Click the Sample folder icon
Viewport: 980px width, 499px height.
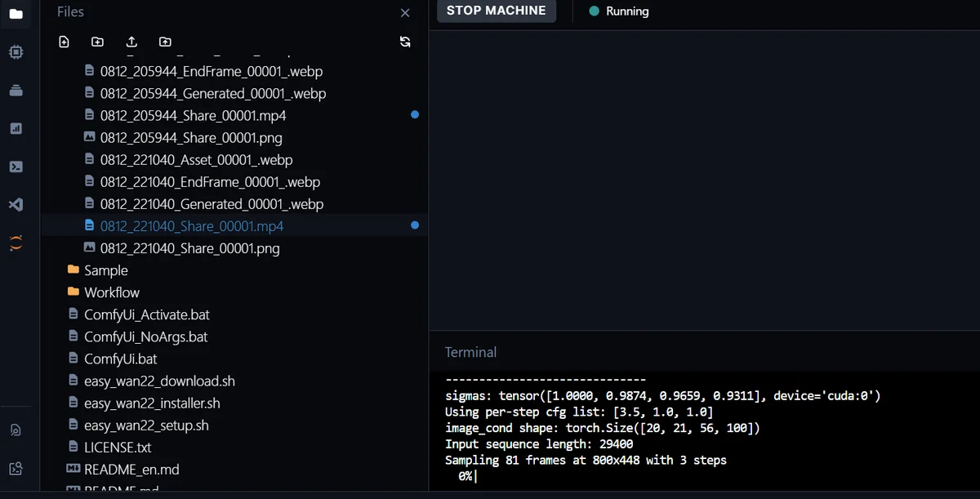tap(73, 270)
